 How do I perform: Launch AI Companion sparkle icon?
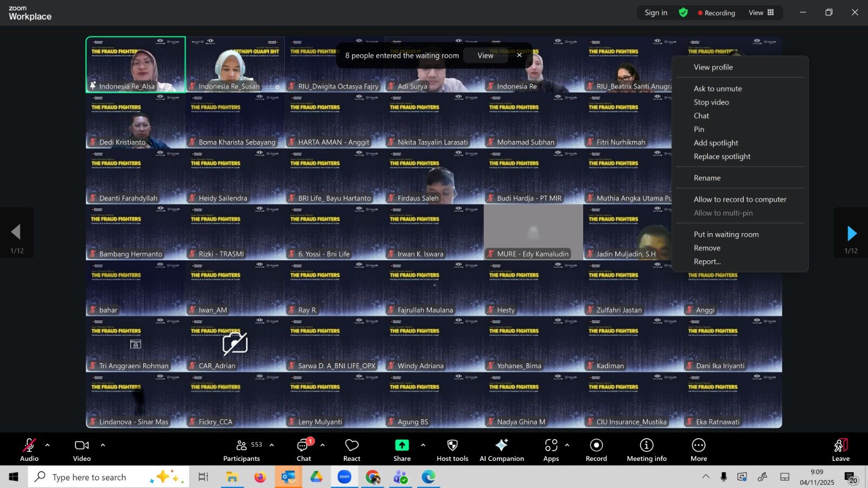501,445
